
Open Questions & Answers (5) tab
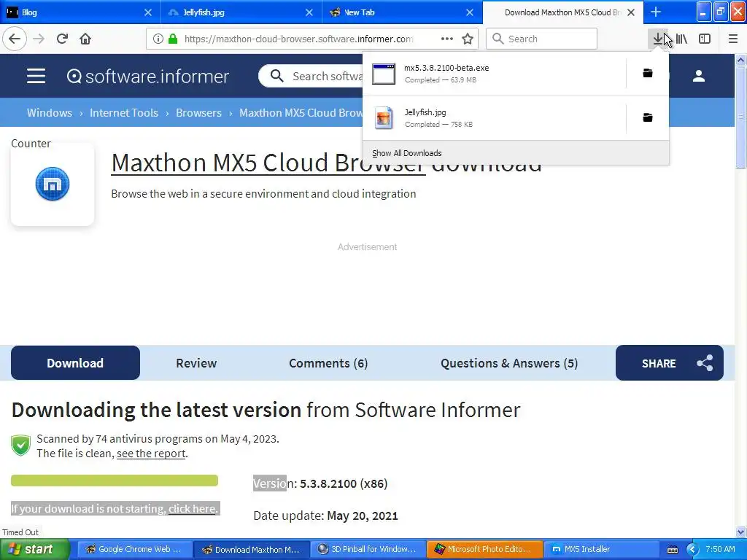pos(508,363)
